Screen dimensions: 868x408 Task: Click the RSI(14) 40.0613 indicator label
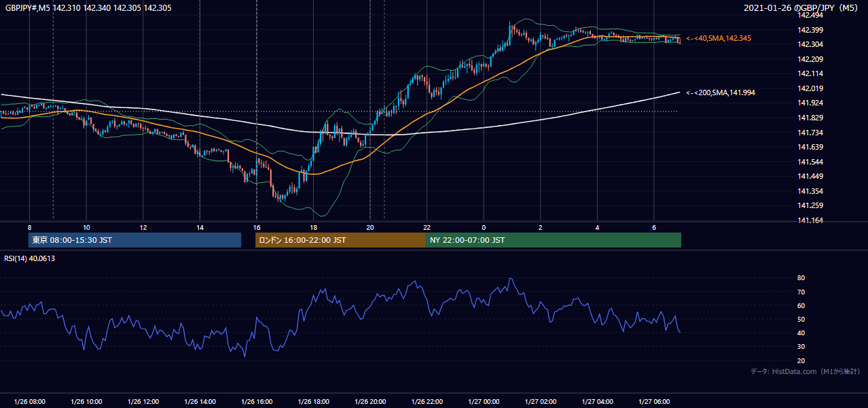click(30, 258)
